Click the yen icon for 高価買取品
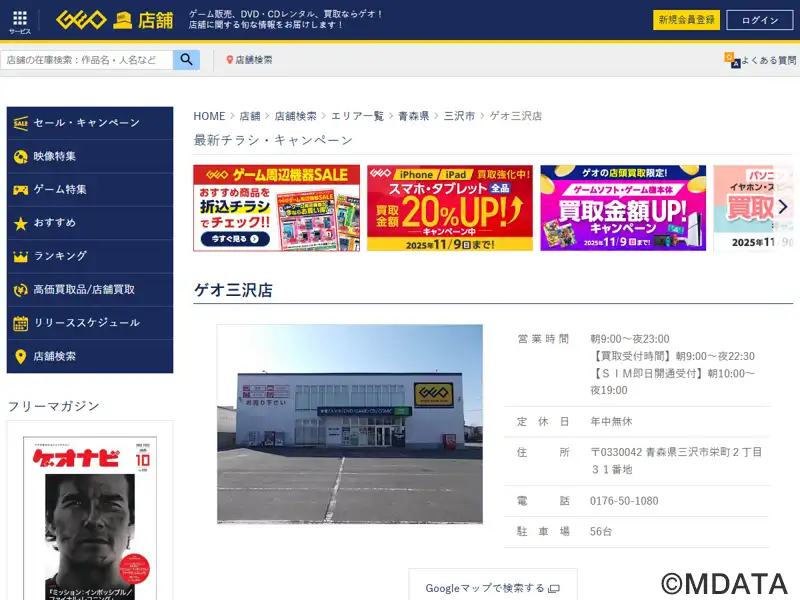This screenshot has height=600, width=800. (20, 290)
